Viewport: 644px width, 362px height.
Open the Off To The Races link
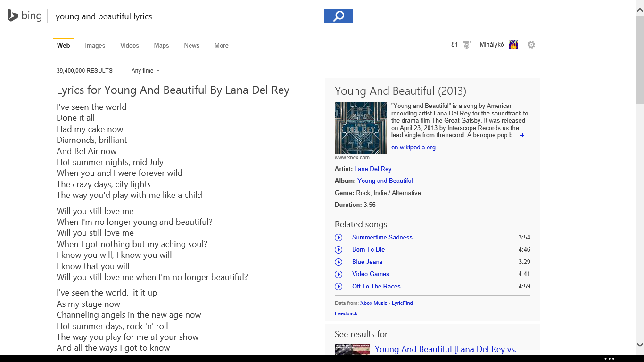(376, 287)
